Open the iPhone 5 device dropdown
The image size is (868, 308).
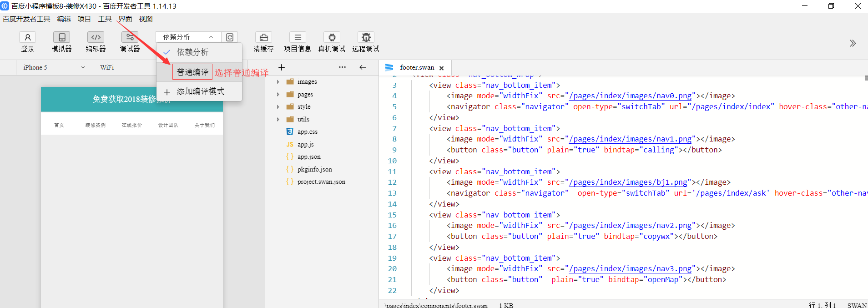pos(54,67)
